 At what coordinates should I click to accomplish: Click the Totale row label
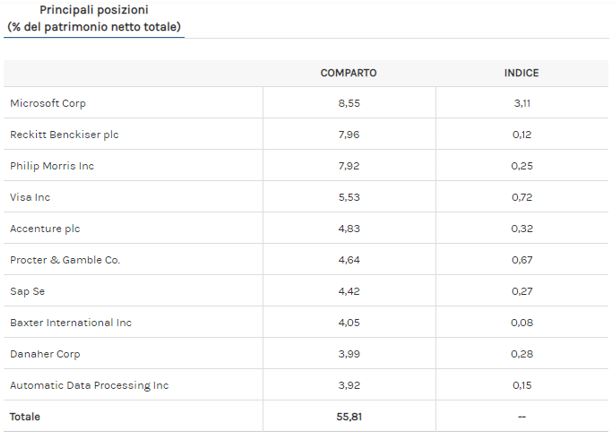pyautogui.click(x=25, y=416)
